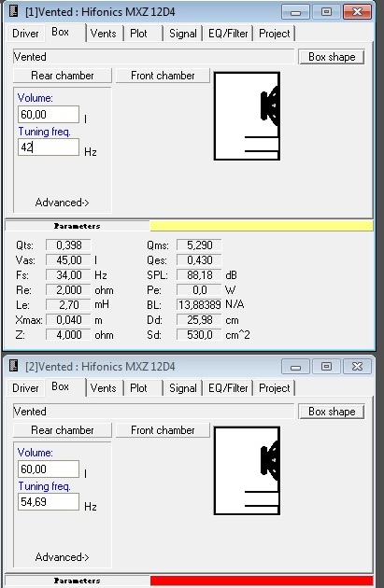Maximize window [1] Hifonics MXZ 12D4
Screen dimensions: 384x588
click(326, 12)
